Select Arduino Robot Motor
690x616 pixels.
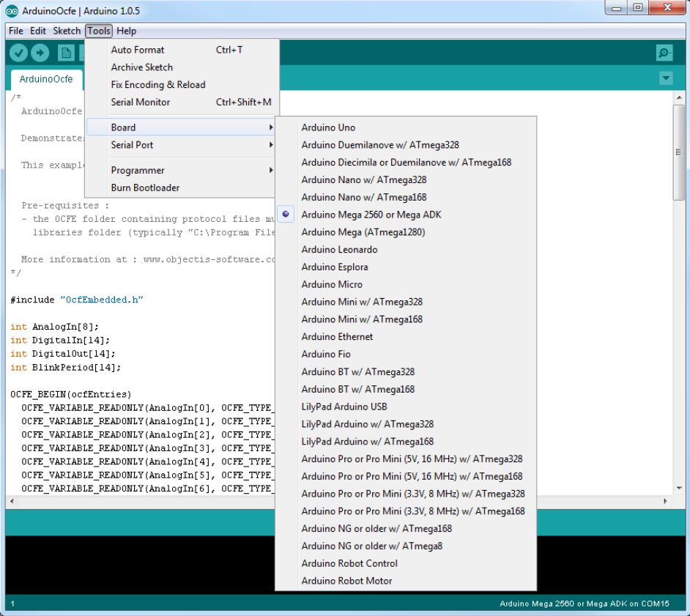405,581
